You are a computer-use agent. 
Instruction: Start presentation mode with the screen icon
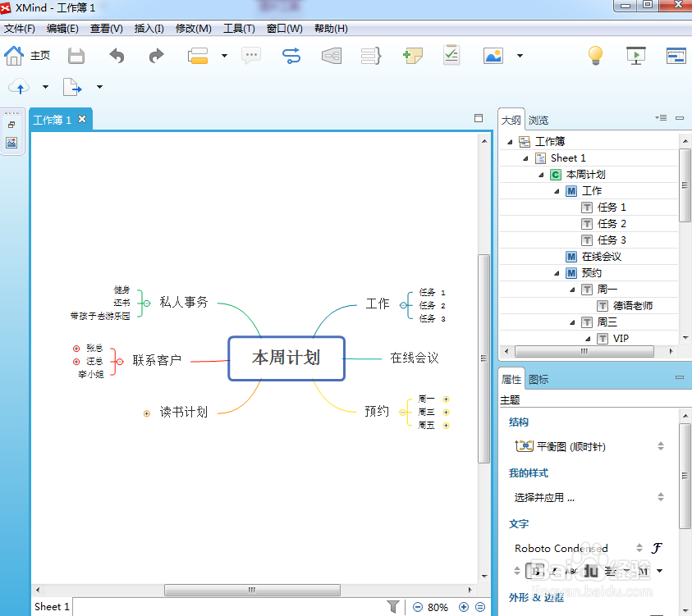pos(636,56)
